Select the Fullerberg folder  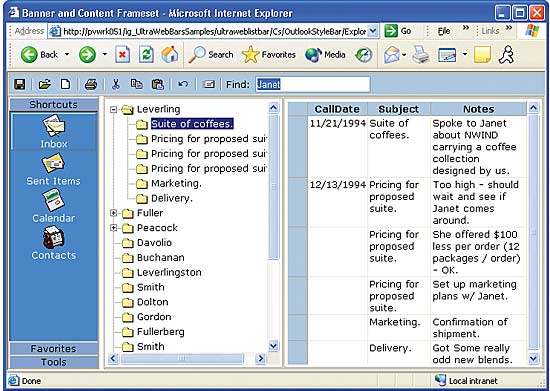(161, 332)
